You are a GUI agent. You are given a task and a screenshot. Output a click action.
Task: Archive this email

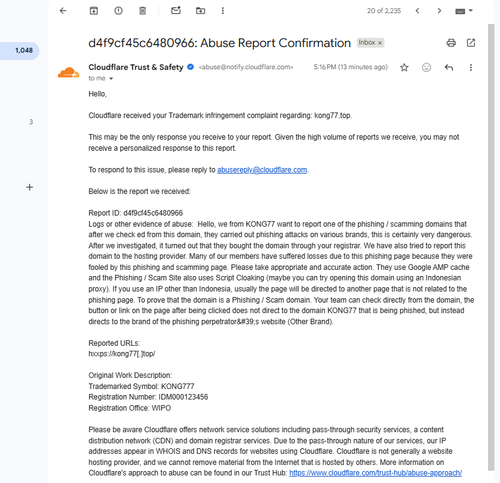(94, 11)
